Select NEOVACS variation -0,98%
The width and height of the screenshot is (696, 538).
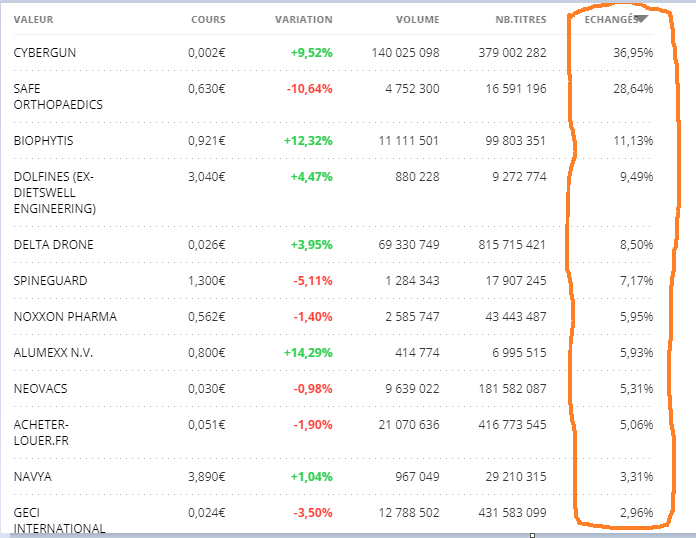tap(313, 388)
